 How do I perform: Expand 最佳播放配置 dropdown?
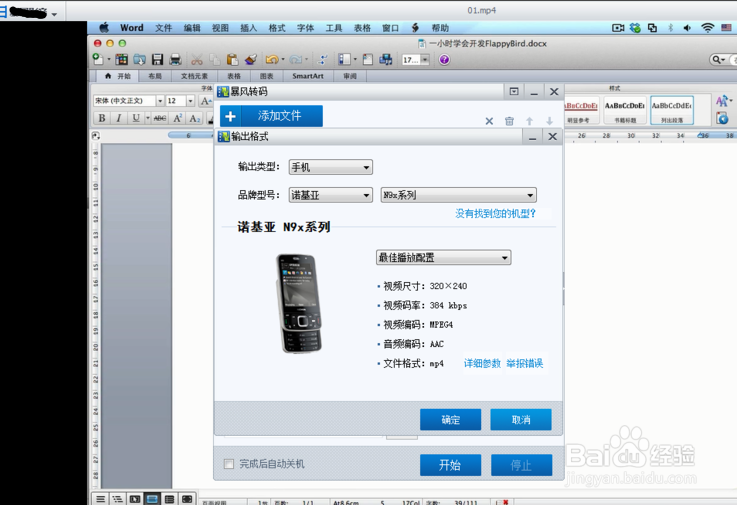pos(443,257)
